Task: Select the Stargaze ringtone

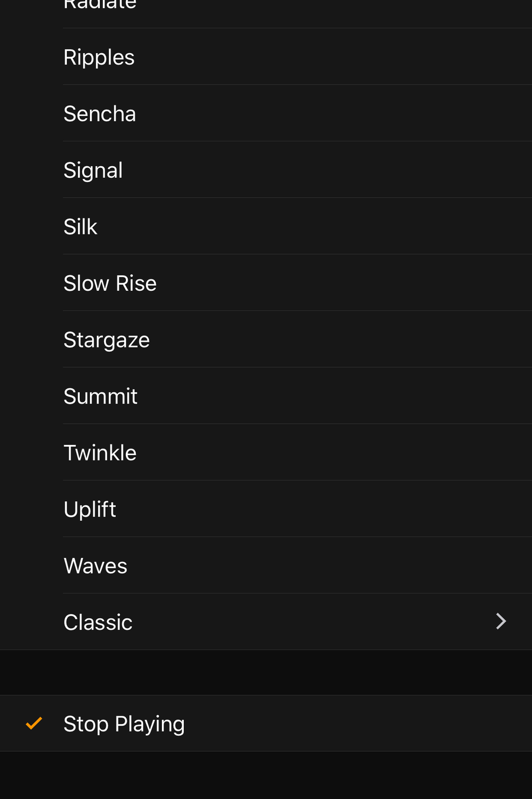Action: tap(266, 340)
